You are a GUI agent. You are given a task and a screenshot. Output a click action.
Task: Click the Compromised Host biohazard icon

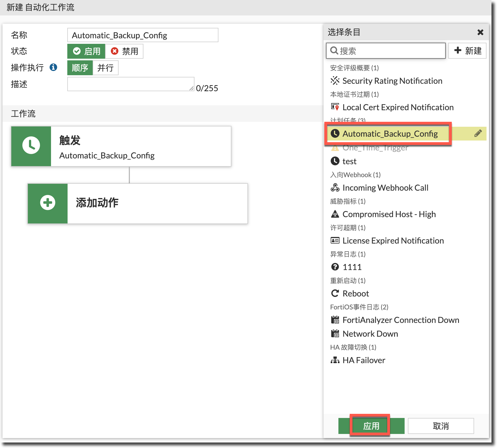335,214
